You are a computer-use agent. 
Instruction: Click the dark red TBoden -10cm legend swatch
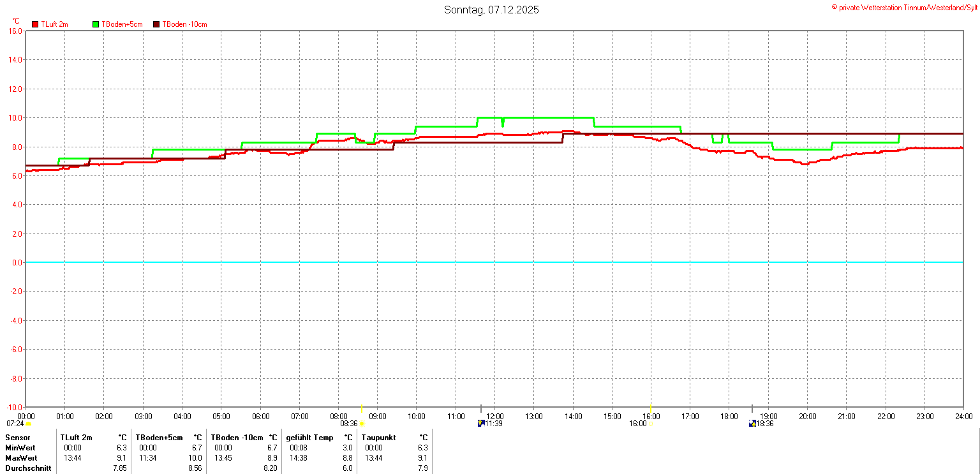[x=156, y=24]
